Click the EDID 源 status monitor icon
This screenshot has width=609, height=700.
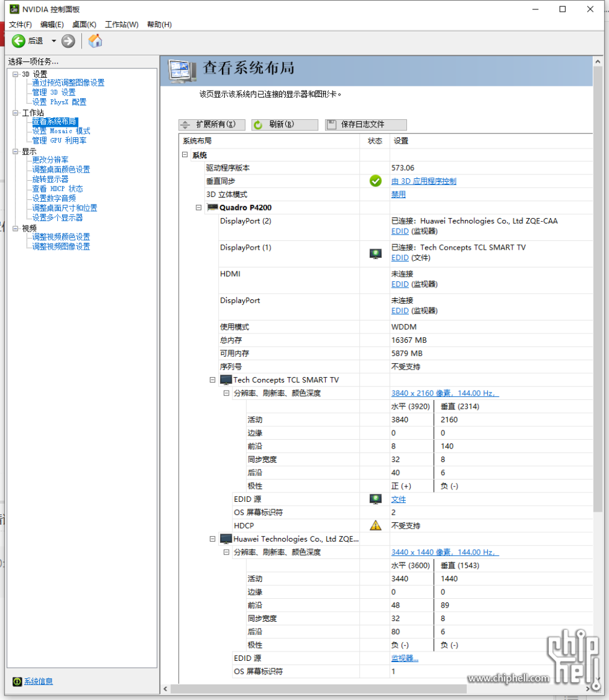(375, 499)
